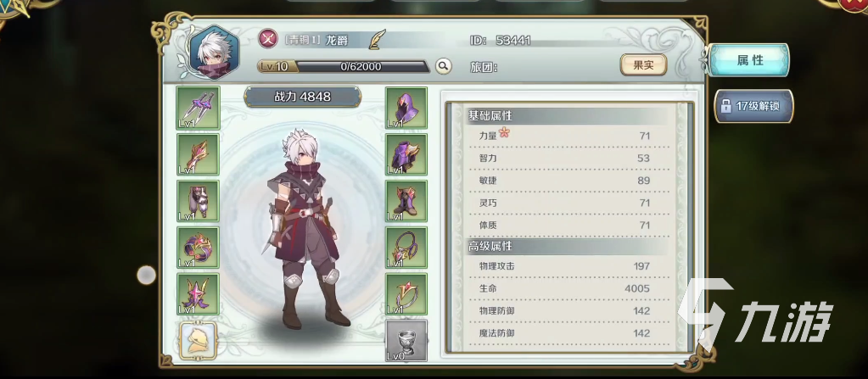
Task: Select the twin daggers weapon slot
Action: tap(199, 108)
